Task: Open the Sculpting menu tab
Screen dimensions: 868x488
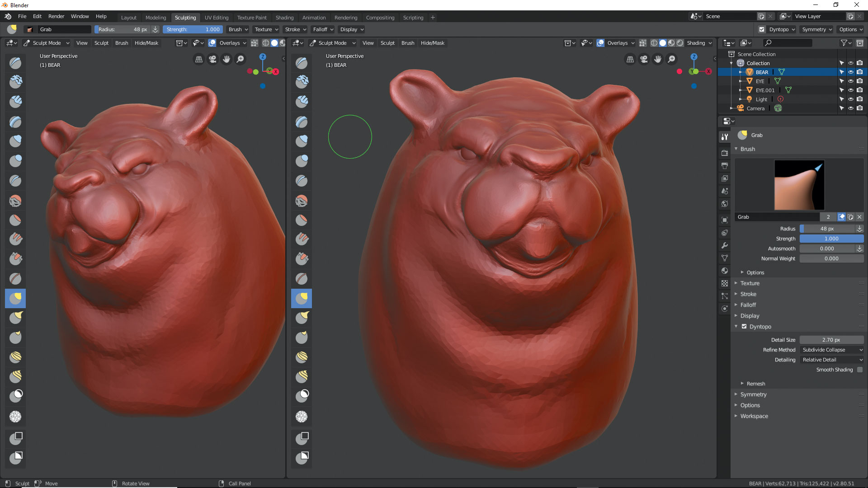Action: [x=185, y=17]
